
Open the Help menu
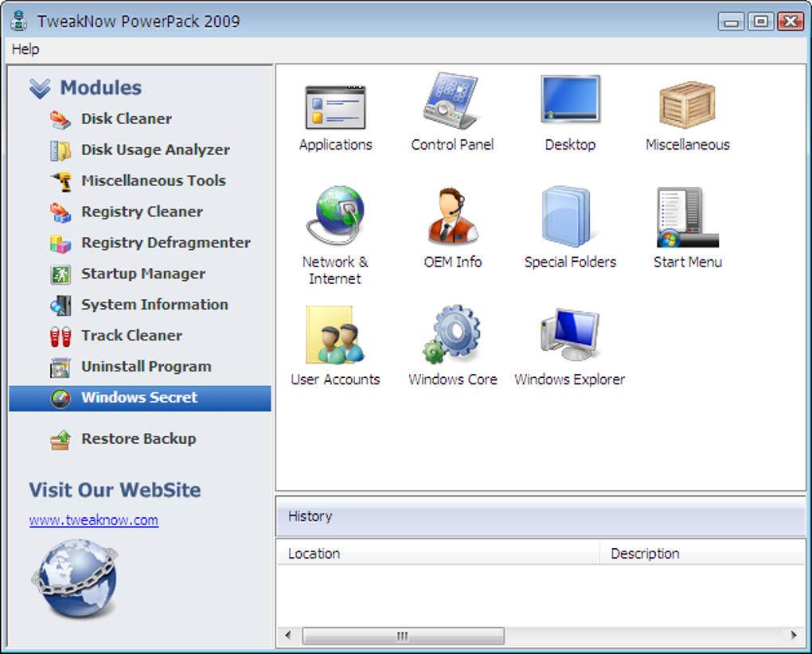coord(25,49)
